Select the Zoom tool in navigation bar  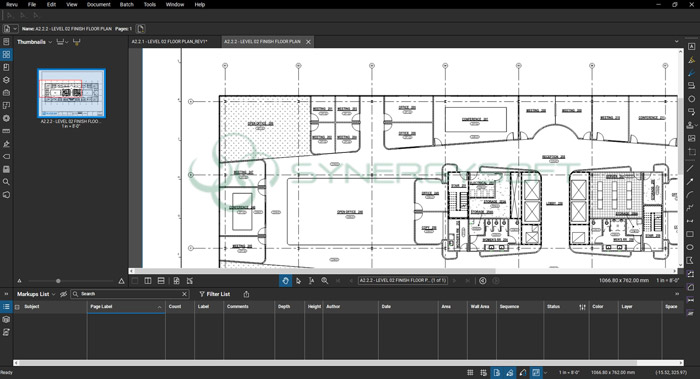[325, 281]
